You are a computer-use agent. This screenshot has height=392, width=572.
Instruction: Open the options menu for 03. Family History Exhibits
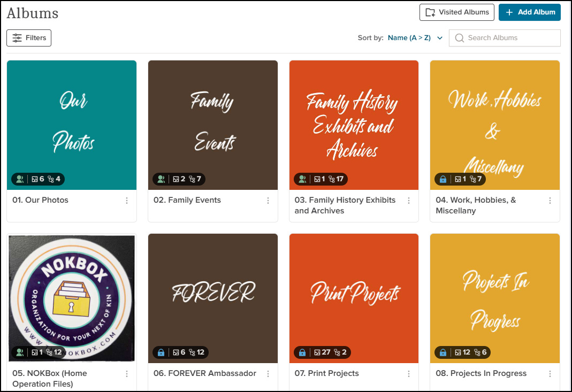point(409,201)
